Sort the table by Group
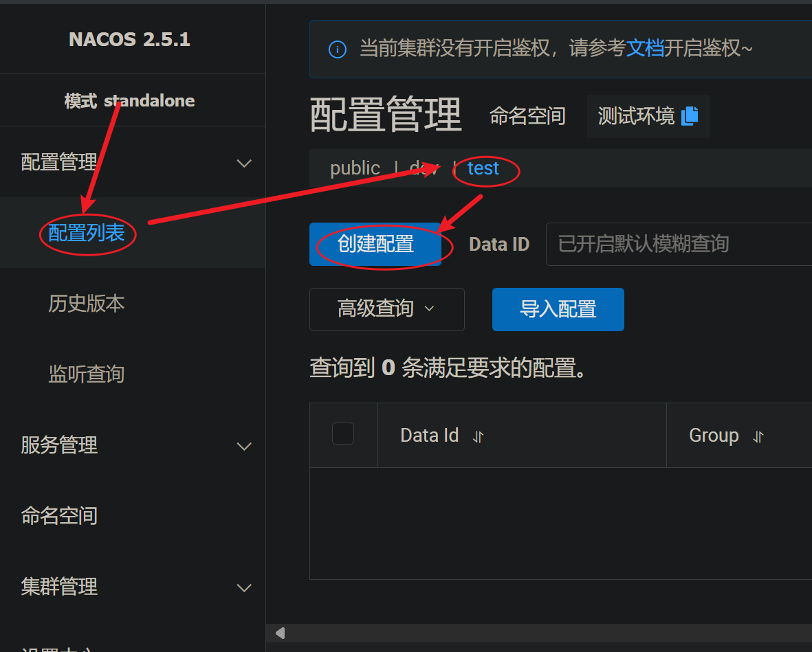 tap(758, 437)
